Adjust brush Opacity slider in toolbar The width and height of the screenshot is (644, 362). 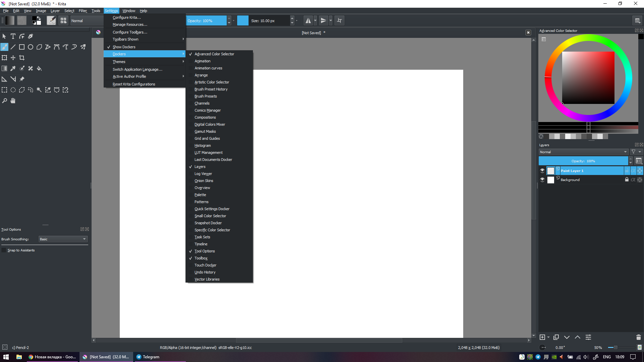206,20
